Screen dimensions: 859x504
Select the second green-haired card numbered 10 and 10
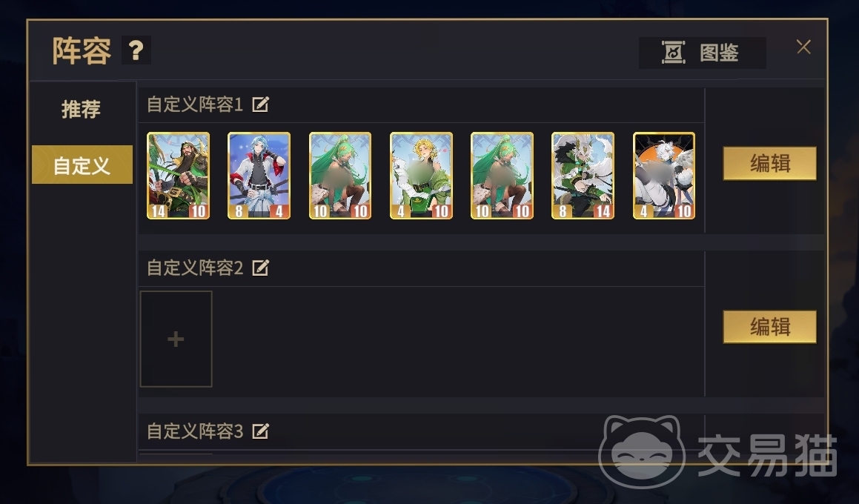point(502,176)
